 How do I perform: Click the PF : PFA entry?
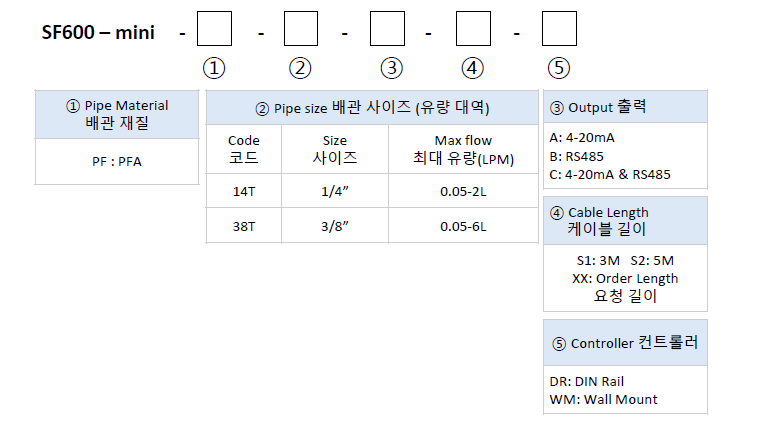pos(117,159)
